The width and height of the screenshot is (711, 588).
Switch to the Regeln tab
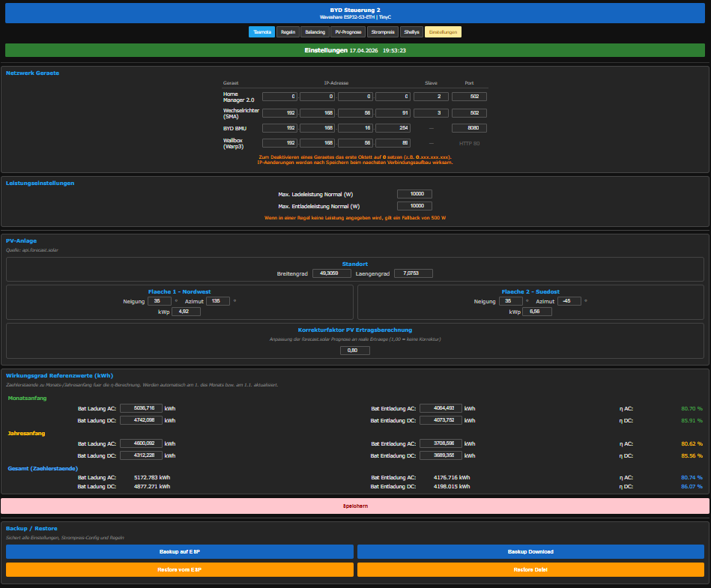point(288,32)
